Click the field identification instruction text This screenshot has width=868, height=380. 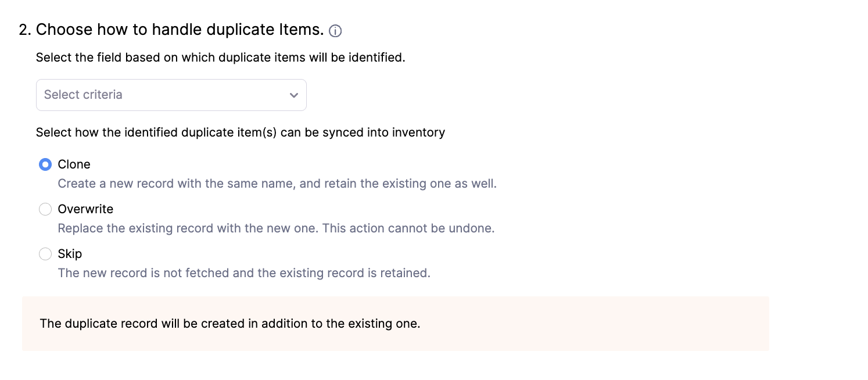(x=220, y=58)
